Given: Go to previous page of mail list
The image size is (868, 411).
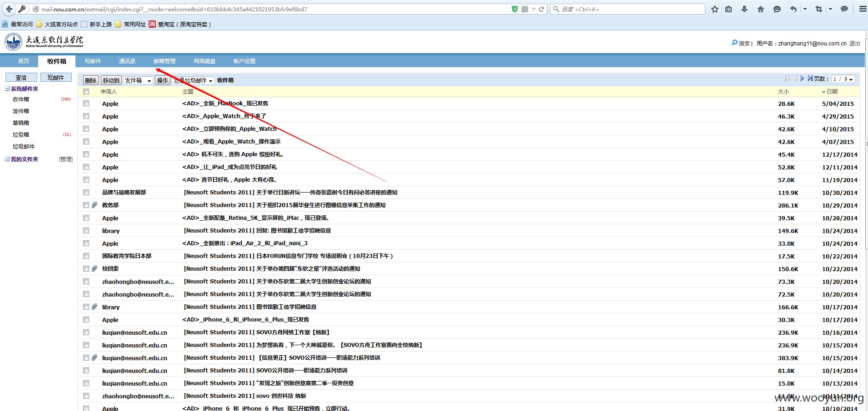Looking at the screenshot, I should click(x=795, y=79).
